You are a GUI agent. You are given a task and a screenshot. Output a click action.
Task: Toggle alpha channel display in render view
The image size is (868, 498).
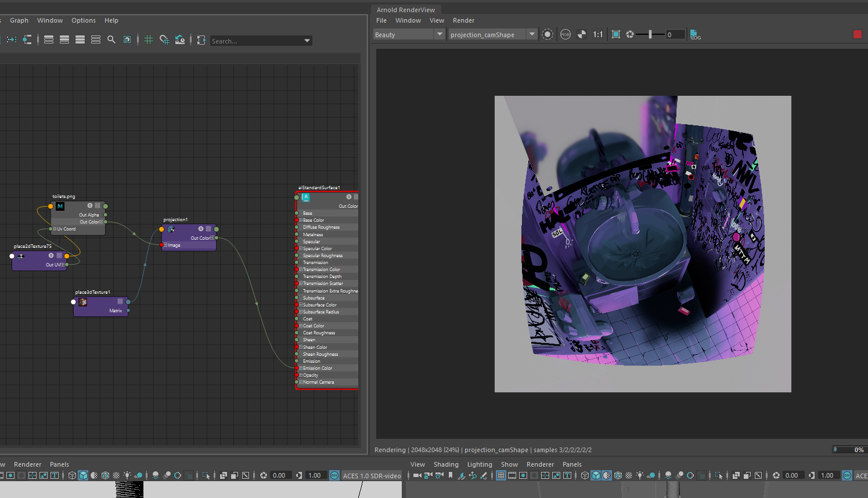coord(582,34)
